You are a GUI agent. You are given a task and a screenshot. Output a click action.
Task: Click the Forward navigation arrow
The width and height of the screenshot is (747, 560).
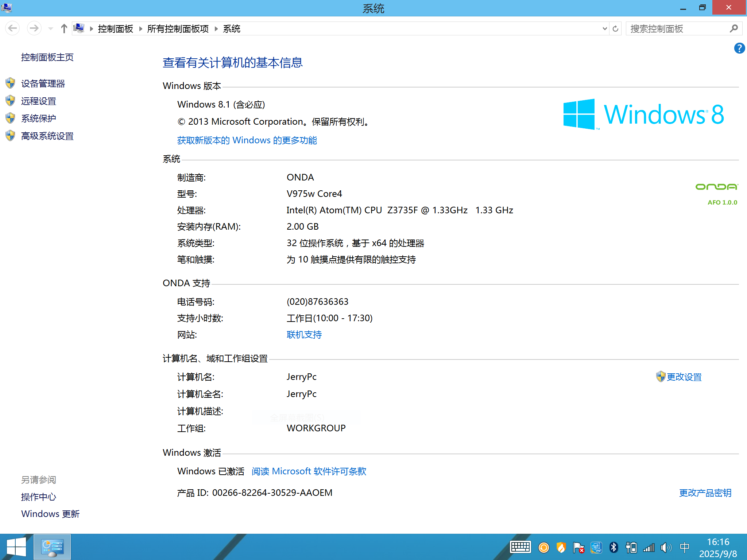34,28
